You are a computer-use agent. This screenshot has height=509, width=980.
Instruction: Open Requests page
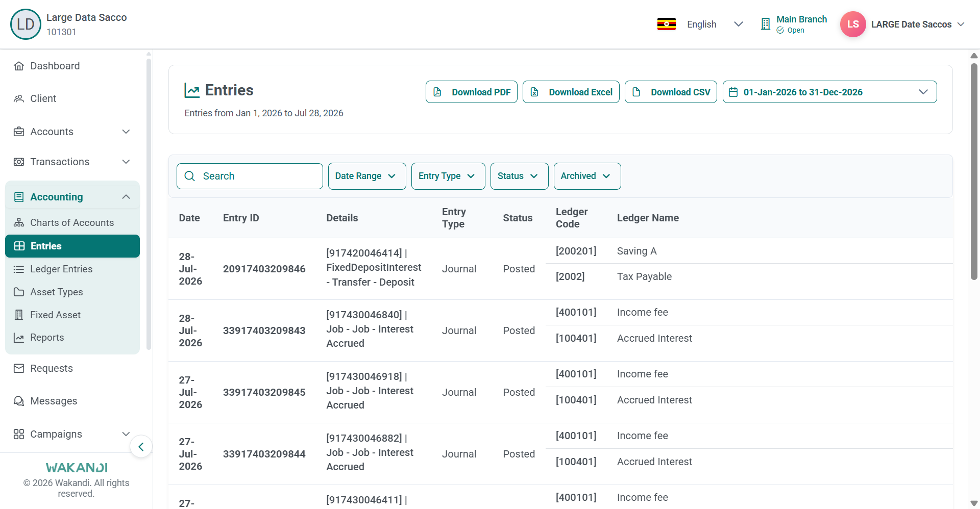pos(52,368)
